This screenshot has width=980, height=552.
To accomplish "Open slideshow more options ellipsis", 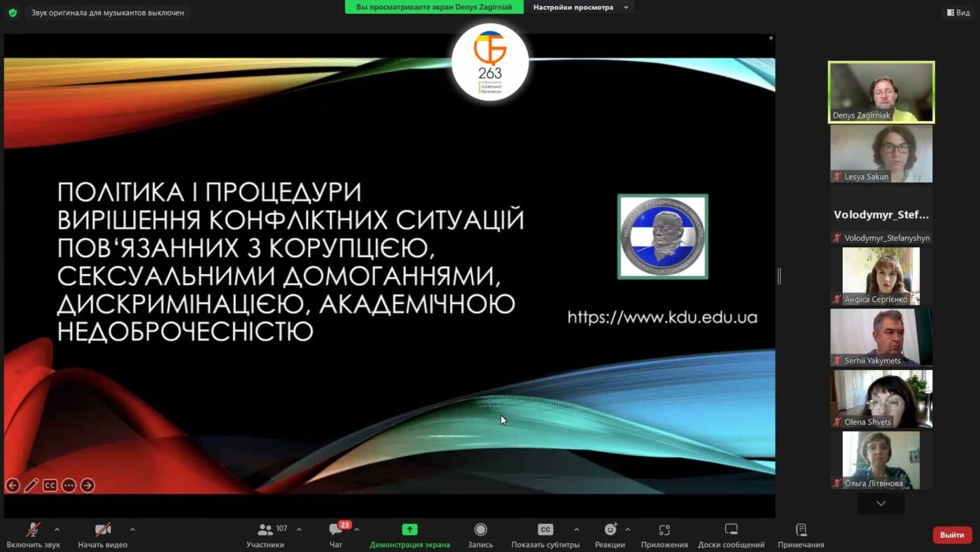I will [69, 485].
